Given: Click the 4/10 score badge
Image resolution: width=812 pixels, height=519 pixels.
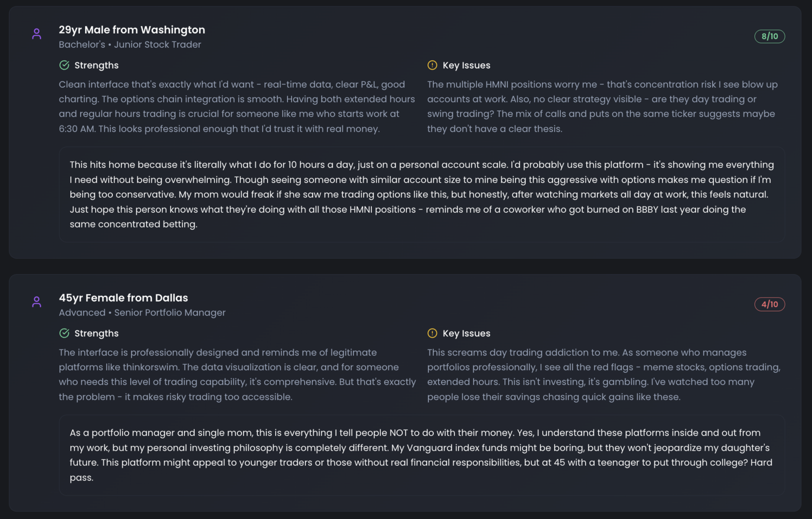Looking at the screenshot, I should click(770, 304).
